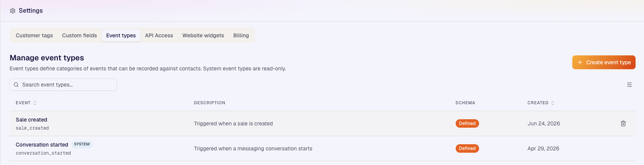Open the Website widgets tab
Screen dimensions: 644x165
click(203, 35)
